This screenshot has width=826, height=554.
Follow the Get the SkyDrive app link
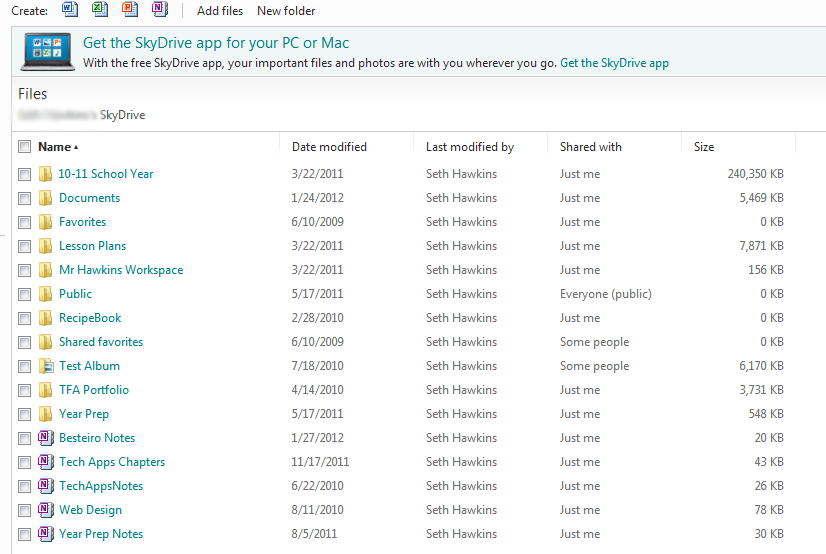coord(614,63)
